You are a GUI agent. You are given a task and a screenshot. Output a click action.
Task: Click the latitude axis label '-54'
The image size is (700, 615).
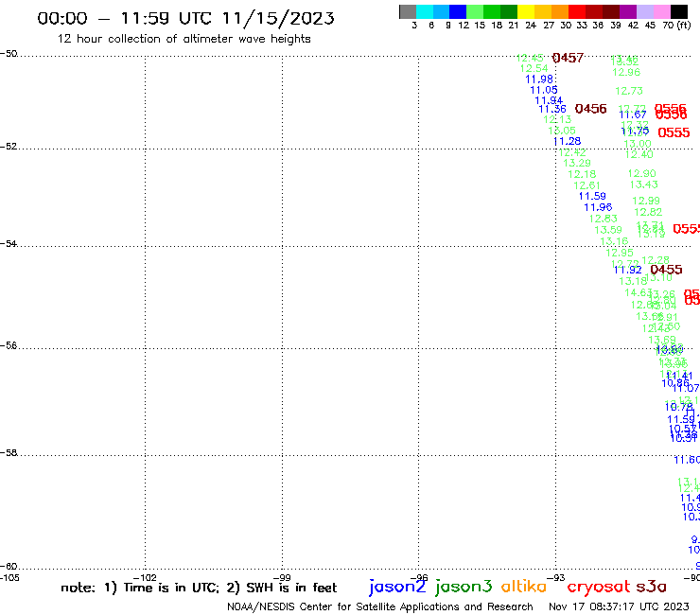pos(9,244)
